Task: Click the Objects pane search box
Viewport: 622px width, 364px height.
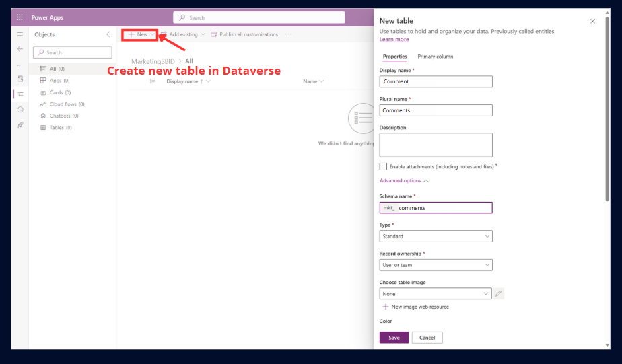Action: [73, 52]
